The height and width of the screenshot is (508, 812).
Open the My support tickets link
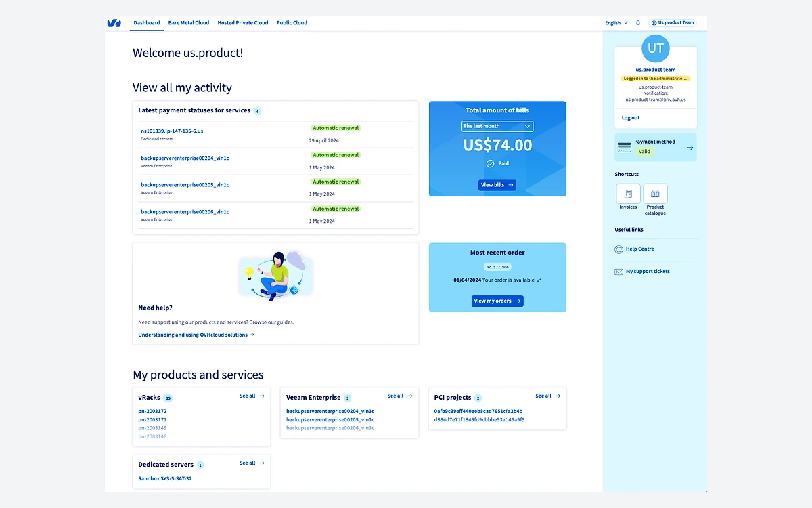click(648, 272)
